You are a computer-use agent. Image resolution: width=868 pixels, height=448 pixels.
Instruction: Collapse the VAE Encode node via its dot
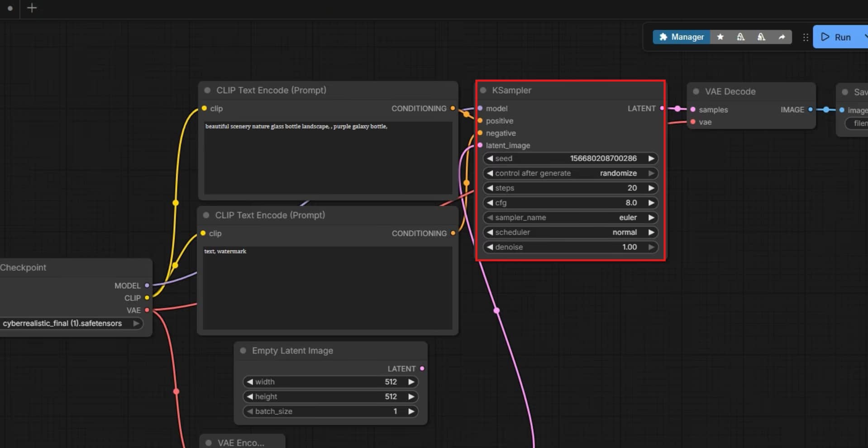point(209,443)
